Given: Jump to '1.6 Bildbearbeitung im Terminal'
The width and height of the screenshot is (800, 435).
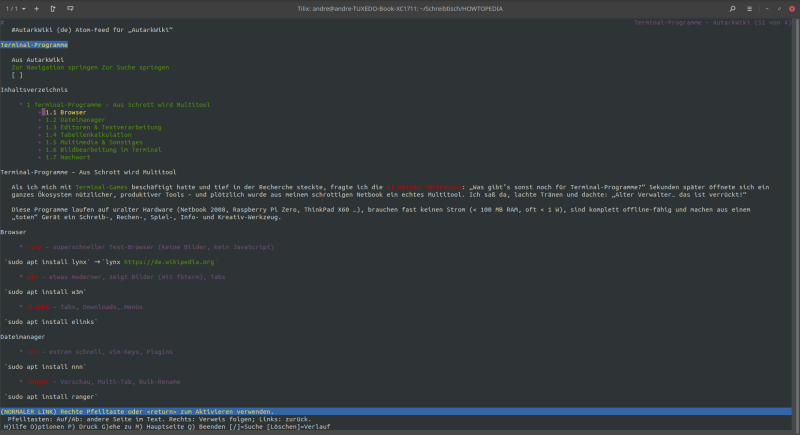Looking at the screenshot, I should click(x=103, y=150).
